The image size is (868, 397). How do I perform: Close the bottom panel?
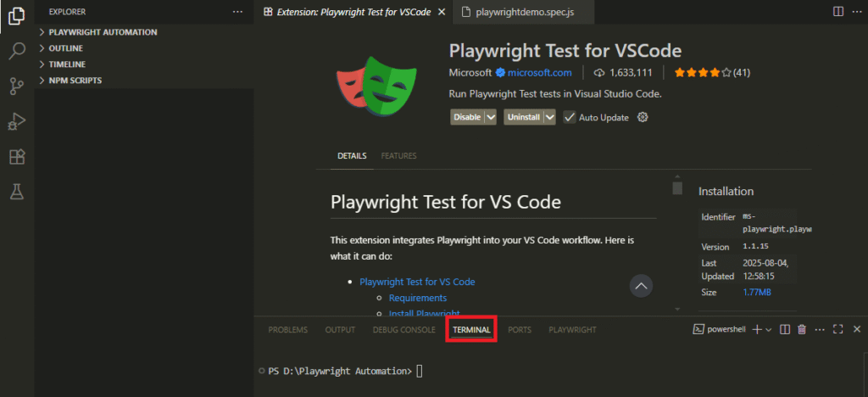click(x=856, y=329)
